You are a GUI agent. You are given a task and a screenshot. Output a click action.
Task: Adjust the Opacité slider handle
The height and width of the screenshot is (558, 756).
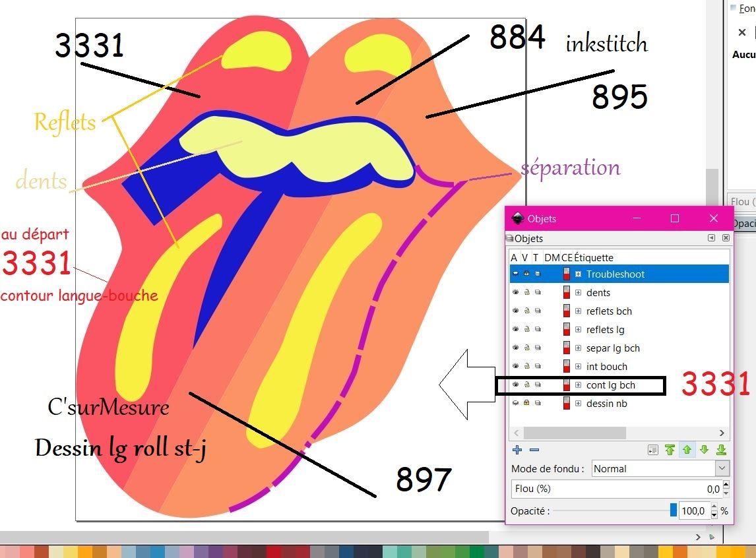tap(673, 511)
